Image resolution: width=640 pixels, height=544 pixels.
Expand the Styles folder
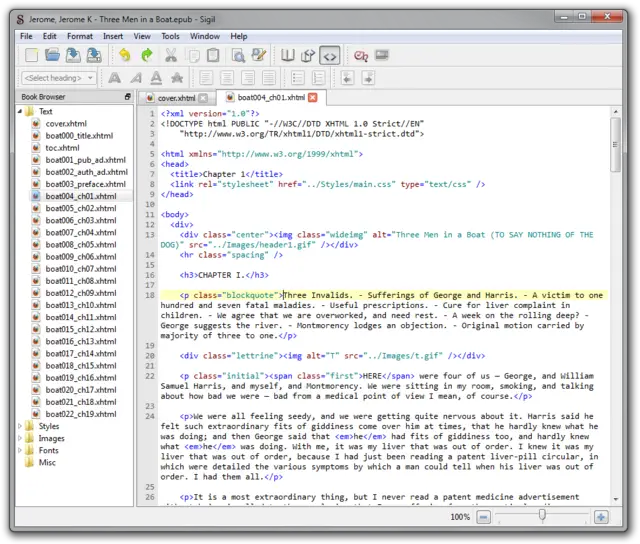click(x=20, y=426)
